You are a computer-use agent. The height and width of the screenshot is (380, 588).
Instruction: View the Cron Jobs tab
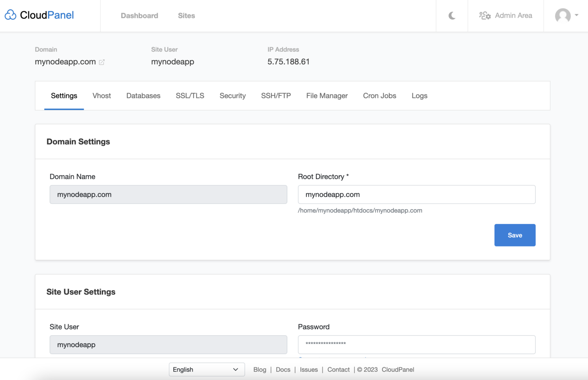(x=379, y=95)
